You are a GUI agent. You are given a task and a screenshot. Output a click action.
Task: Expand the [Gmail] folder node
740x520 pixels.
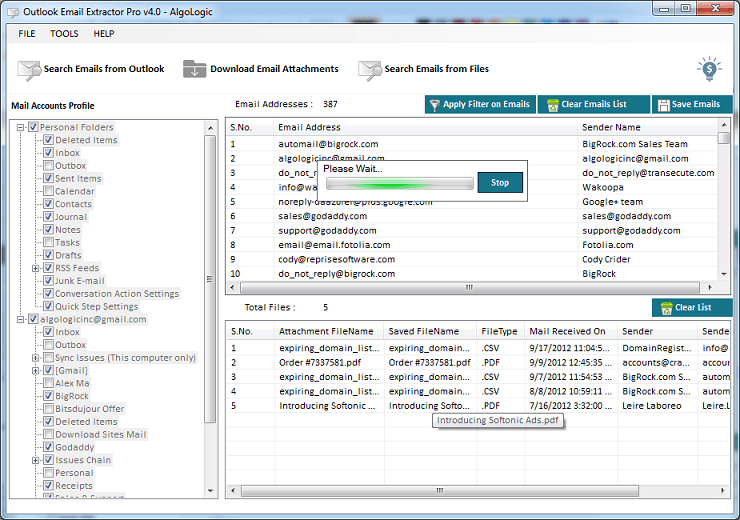[35, 370]
